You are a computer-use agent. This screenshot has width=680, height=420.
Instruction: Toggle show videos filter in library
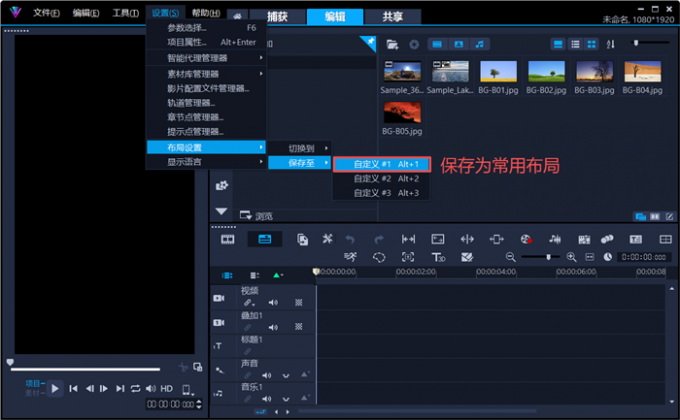[x=437, y=44]
